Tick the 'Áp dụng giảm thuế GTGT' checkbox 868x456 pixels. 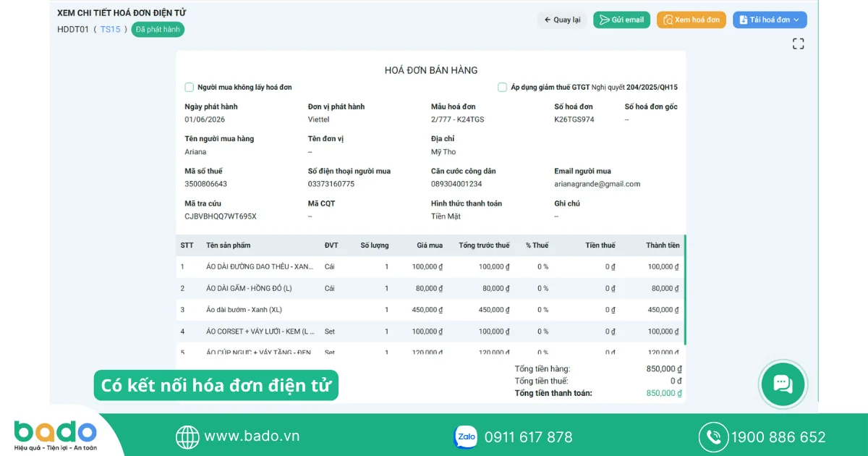[502, 87]
